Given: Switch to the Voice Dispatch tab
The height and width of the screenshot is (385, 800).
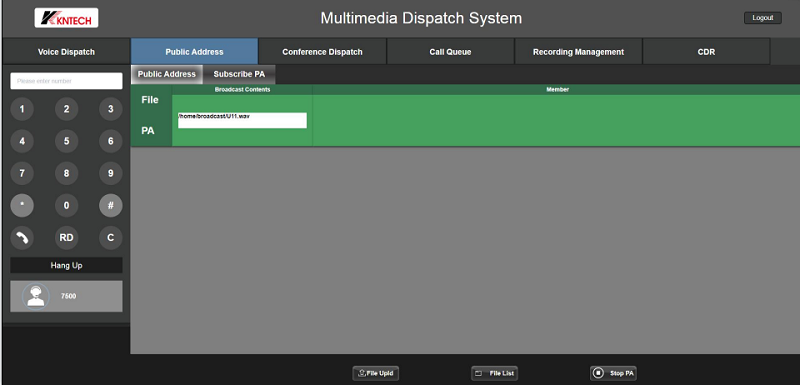Looking at the screenshot, I should [66, 52].
